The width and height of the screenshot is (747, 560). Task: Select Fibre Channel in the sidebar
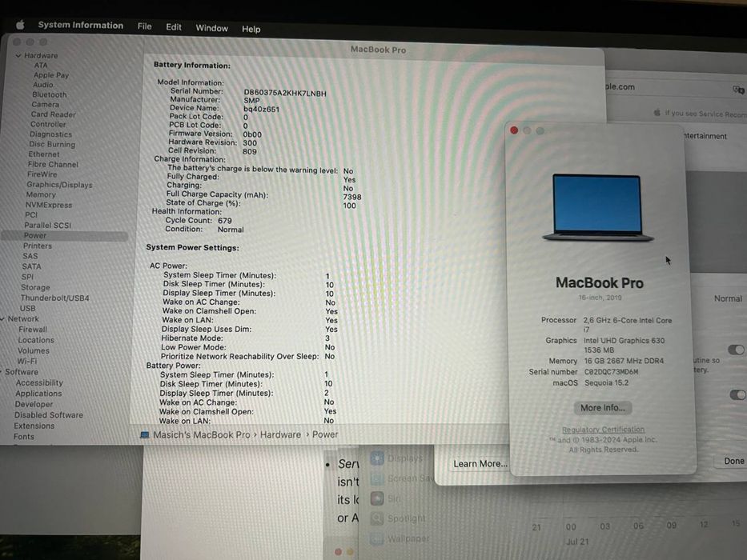[x=53, y=164]
